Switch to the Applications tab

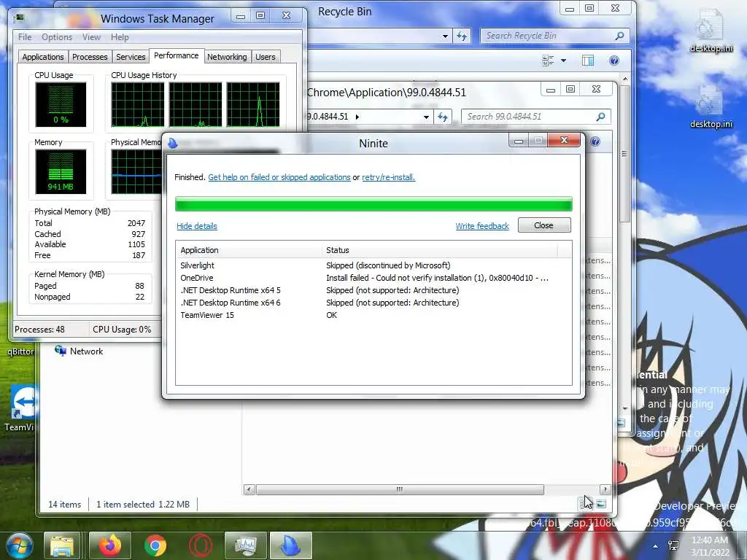[43, 57]
